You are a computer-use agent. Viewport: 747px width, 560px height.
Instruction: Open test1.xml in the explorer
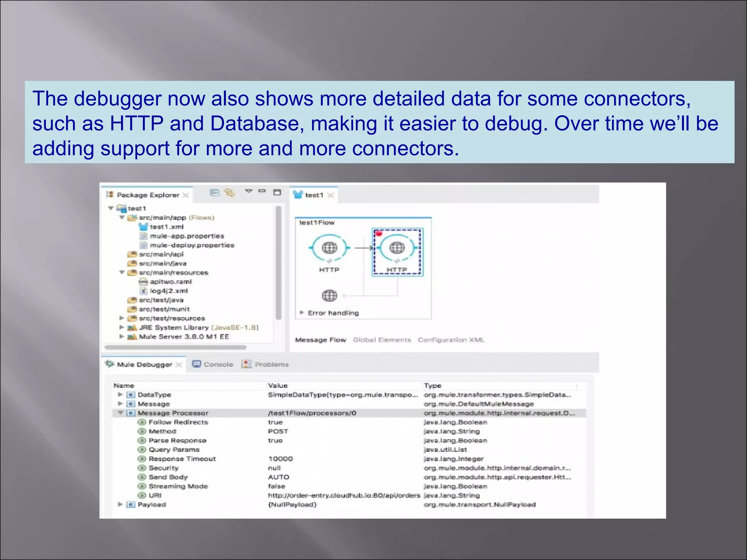tap(161, 227)
